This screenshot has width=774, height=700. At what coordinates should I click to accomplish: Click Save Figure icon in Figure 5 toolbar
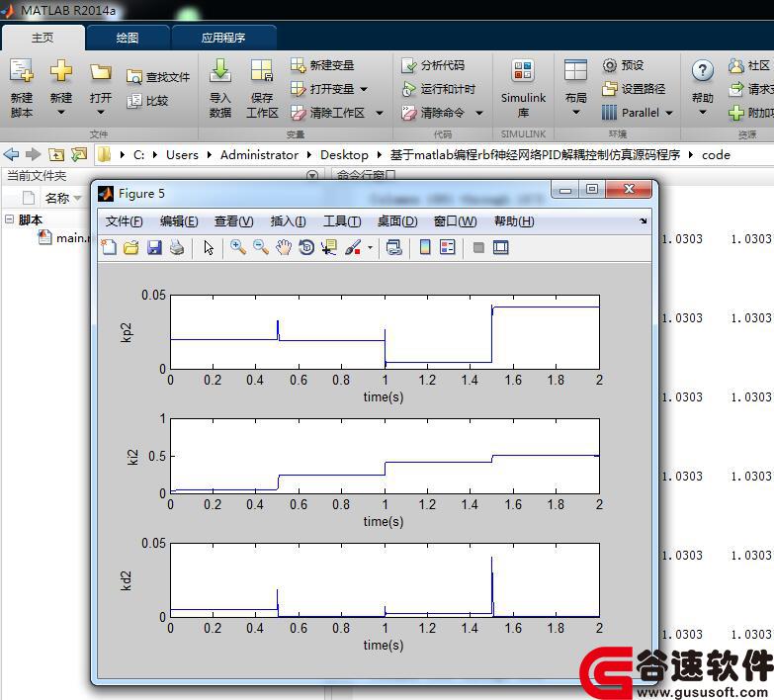pos(154,247)
